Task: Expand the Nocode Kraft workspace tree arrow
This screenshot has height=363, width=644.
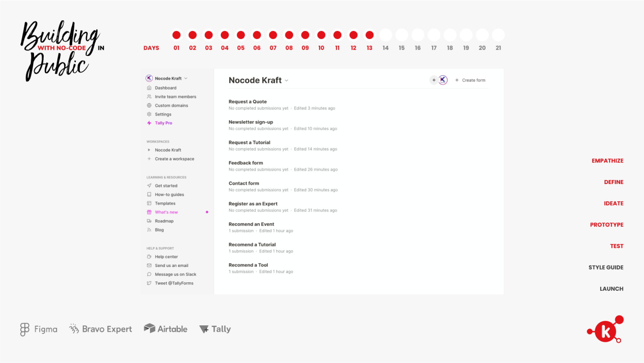Action: click(149, 150)
